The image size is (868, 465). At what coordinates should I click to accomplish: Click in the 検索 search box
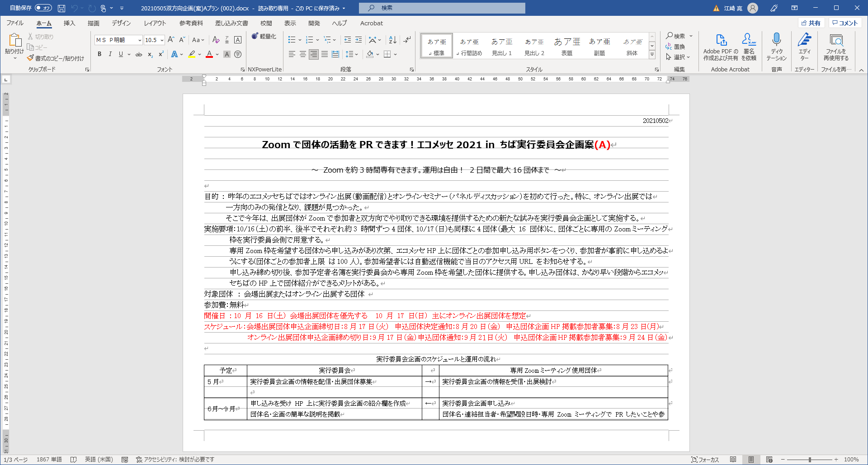point(442,8)
